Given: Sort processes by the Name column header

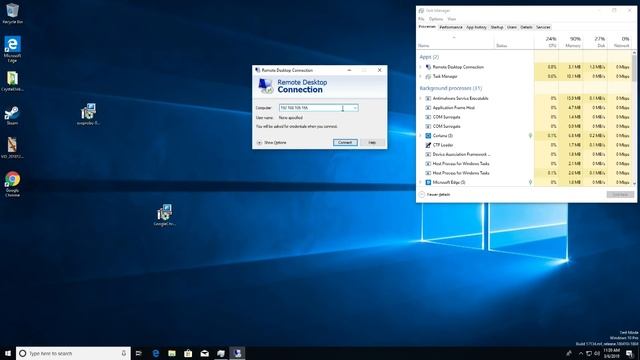Looking at the screenshot, I should pos(455,42).
